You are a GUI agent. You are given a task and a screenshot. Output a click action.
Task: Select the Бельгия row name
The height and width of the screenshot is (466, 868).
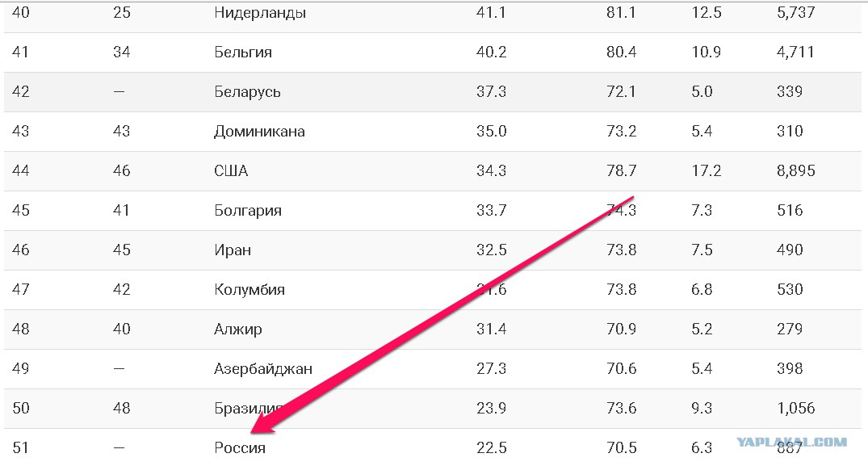[243, 52]
